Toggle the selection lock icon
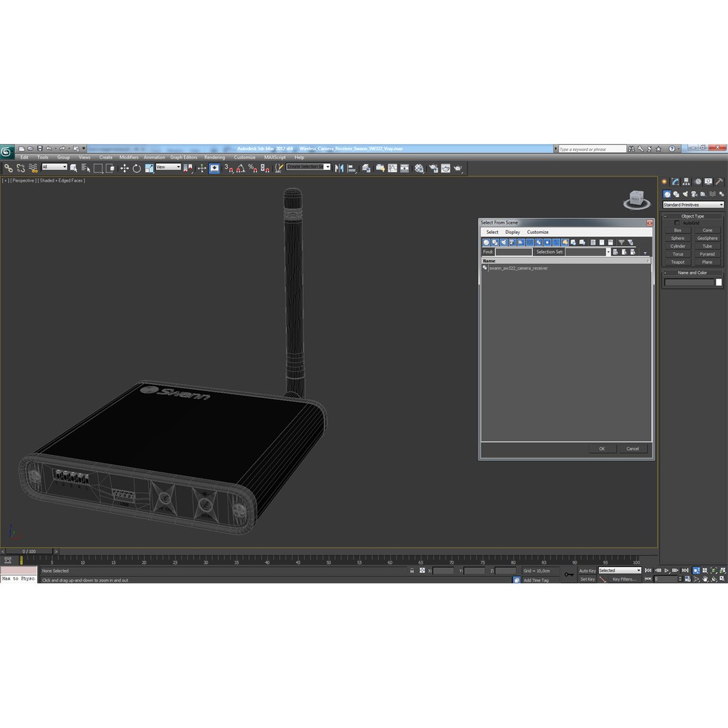 click(x=412, y=571)
